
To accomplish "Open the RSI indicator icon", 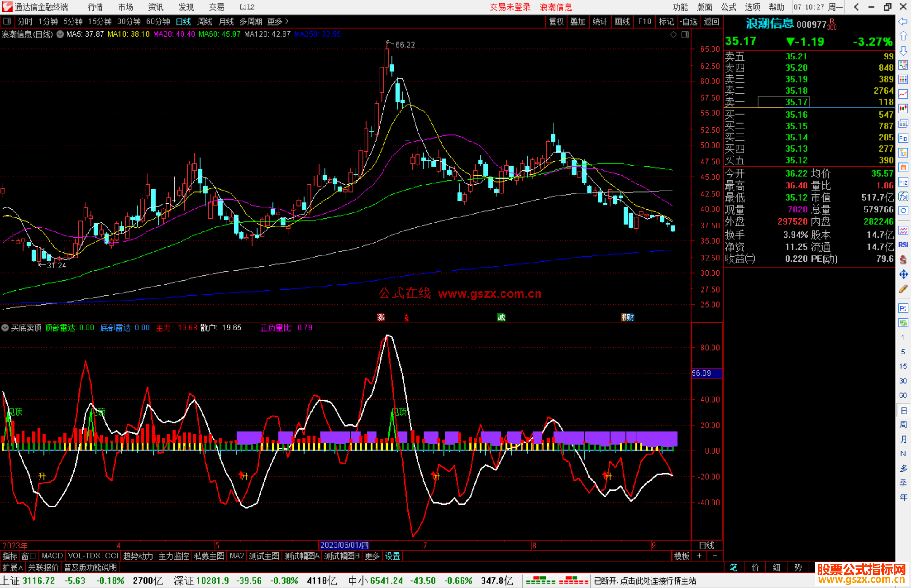I will [903, 245].
